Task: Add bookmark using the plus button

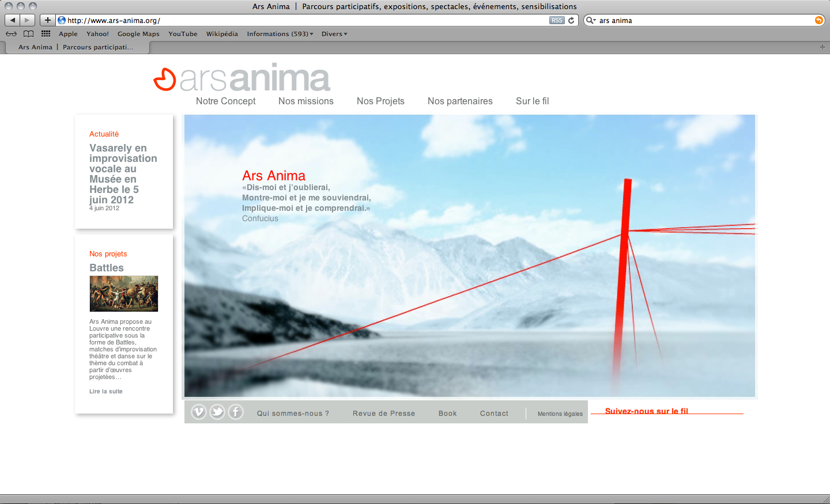Action: 47,20
